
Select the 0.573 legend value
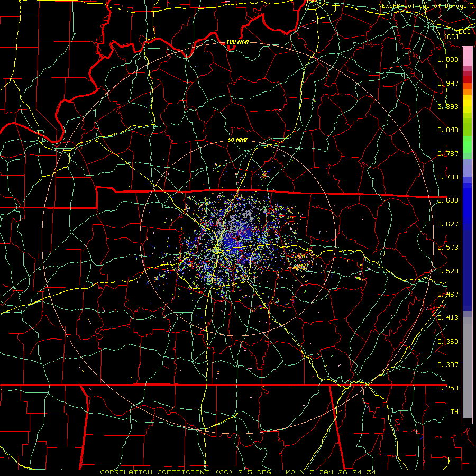pyautogui.click(x=448, y=247)
